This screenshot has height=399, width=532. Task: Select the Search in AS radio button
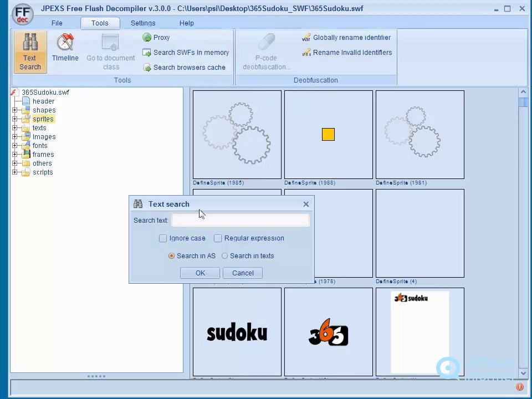[171, 256]
